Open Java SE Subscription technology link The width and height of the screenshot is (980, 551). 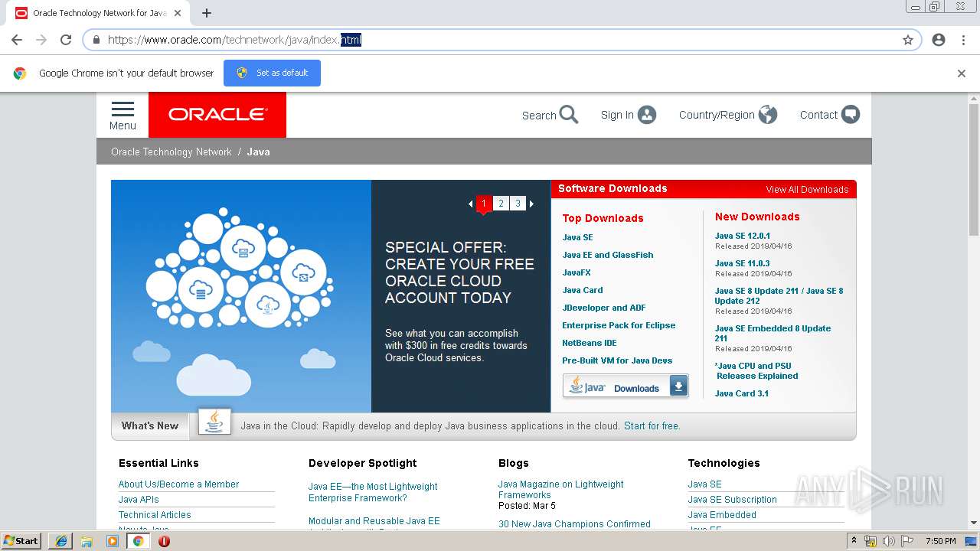click(732, 500)
